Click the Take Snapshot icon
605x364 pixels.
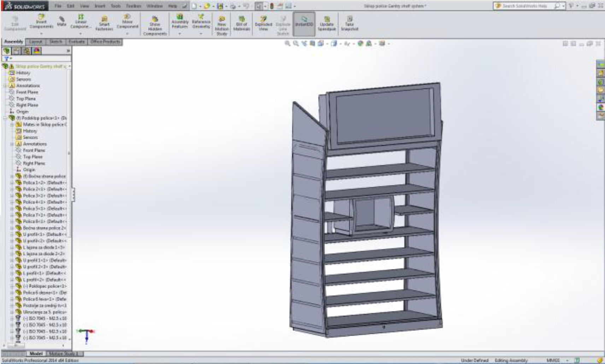tap(349, 23)
